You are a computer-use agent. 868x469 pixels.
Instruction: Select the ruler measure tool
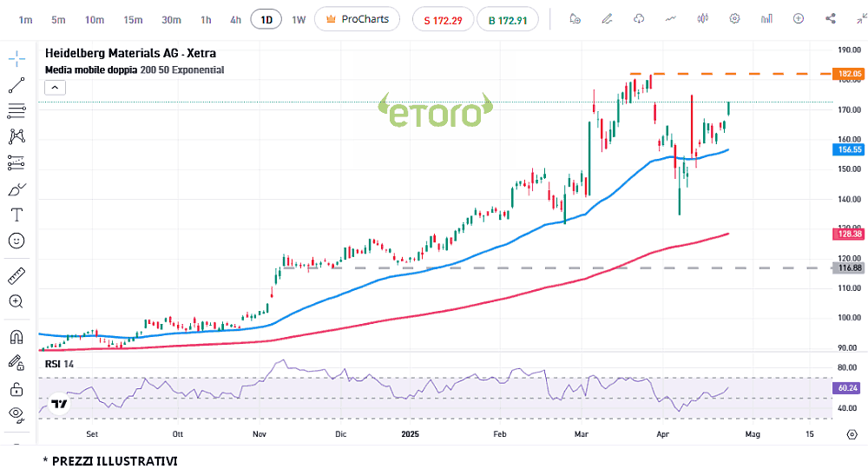point(16,275)
